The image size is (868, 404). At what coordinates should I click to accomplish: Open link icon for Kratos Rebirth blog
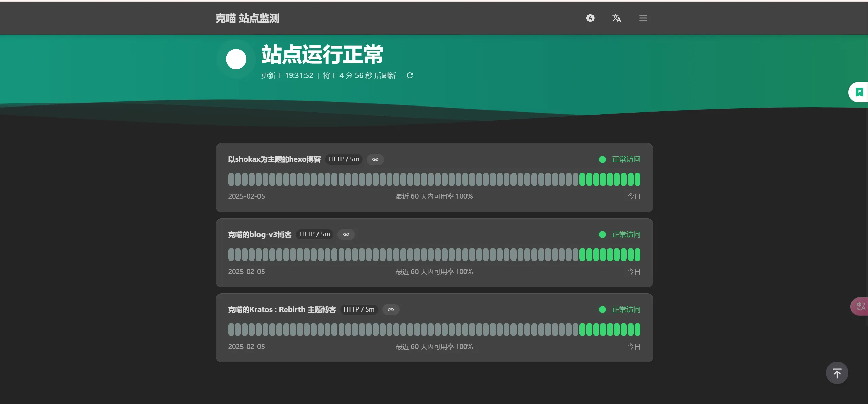(x=391, y=310)
